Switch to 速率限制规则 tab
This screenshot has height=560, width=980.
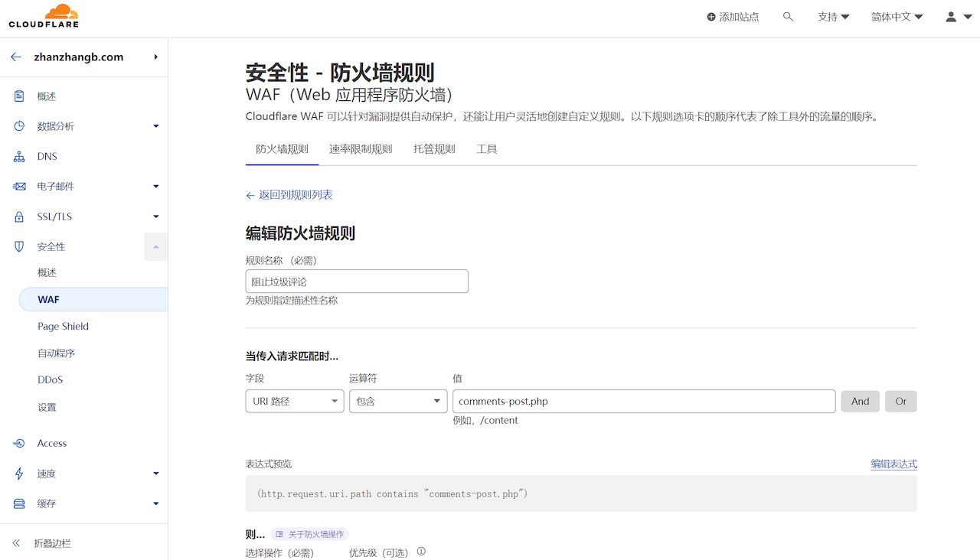(x=361, y=149)
